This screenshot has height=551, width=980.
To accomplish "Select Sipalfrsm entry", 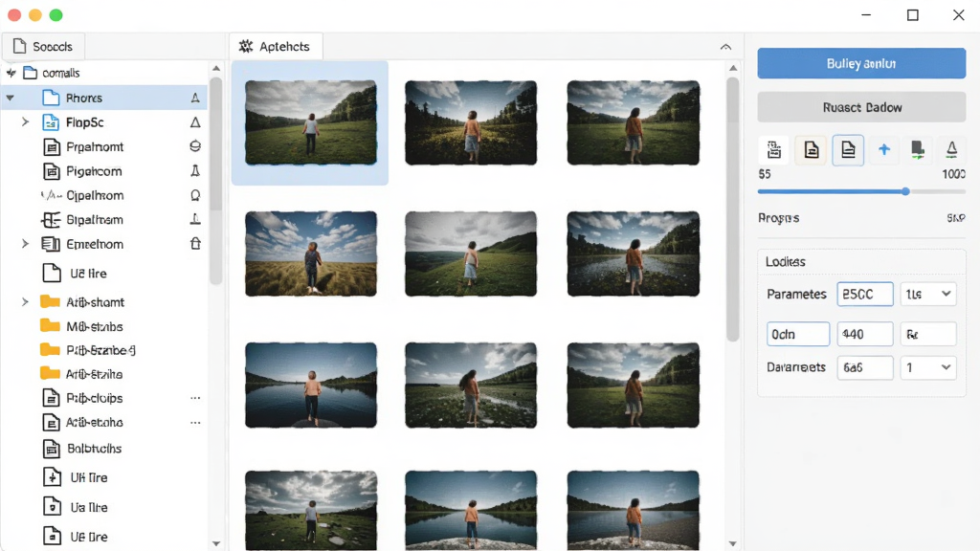I will click(95, 220).
